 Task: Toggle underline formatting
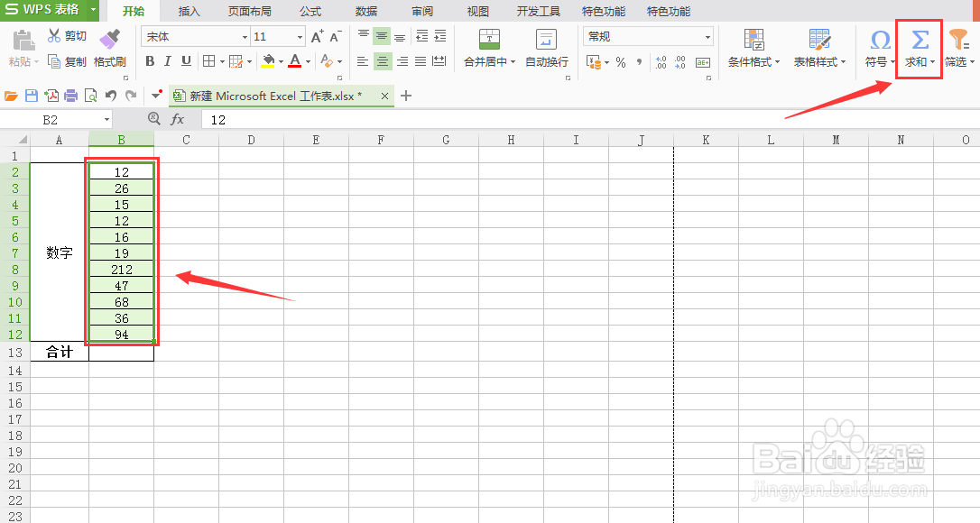pyautogui.click(x=186, y=61)
